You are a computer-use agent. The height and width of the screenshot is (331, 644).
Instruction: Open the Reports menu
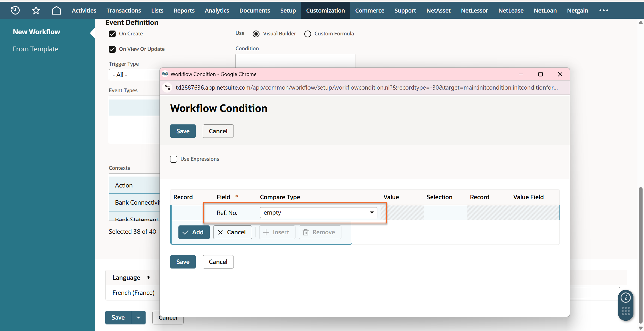tap(184, 11)
